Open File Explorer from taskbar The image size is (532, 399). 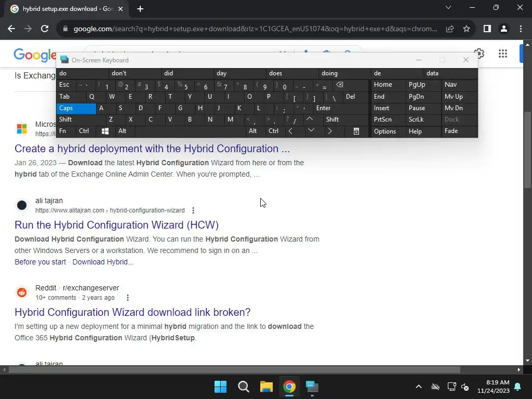point(267,387)
